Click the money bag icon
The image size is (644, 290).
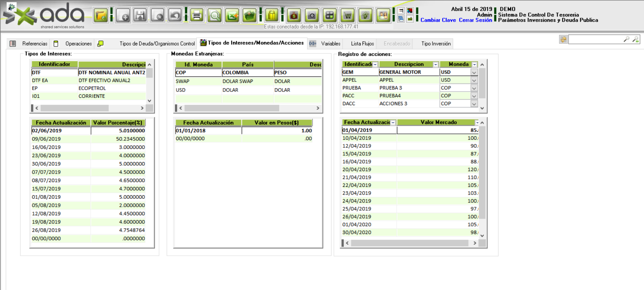294,15
